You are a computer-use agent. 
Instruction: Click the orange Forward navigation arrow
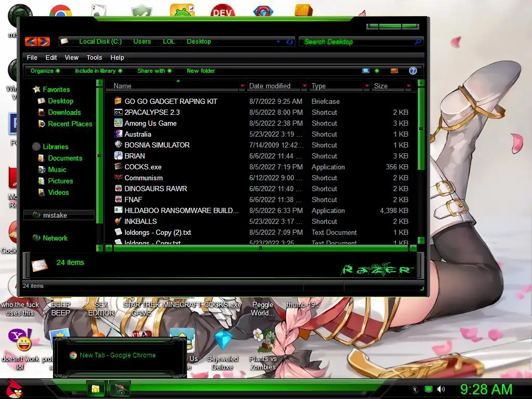[x=44, y=42]
